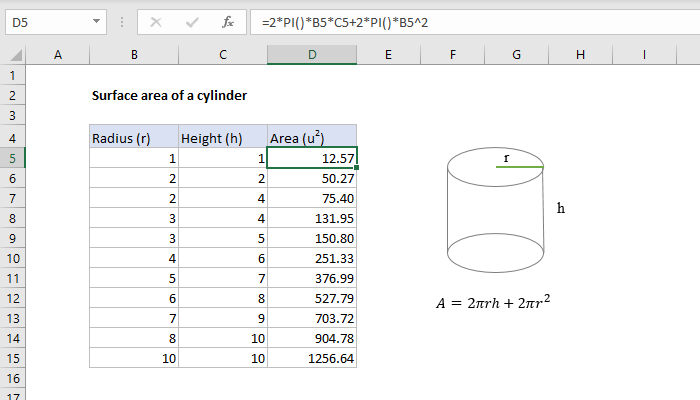Screen dimensions: 700x400
Task: Select row 10 header
Action: 12,258
